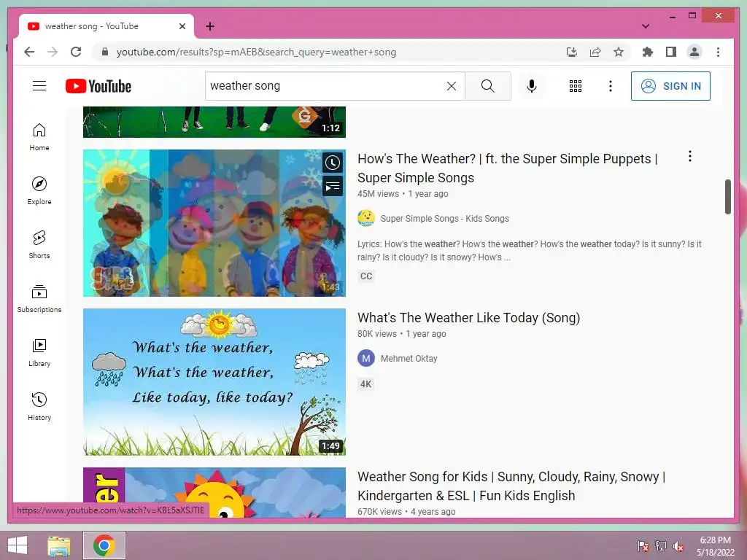747x560 pixels.
Task: Click the muted volume tray icon
Action: click(x=678, y=546)
